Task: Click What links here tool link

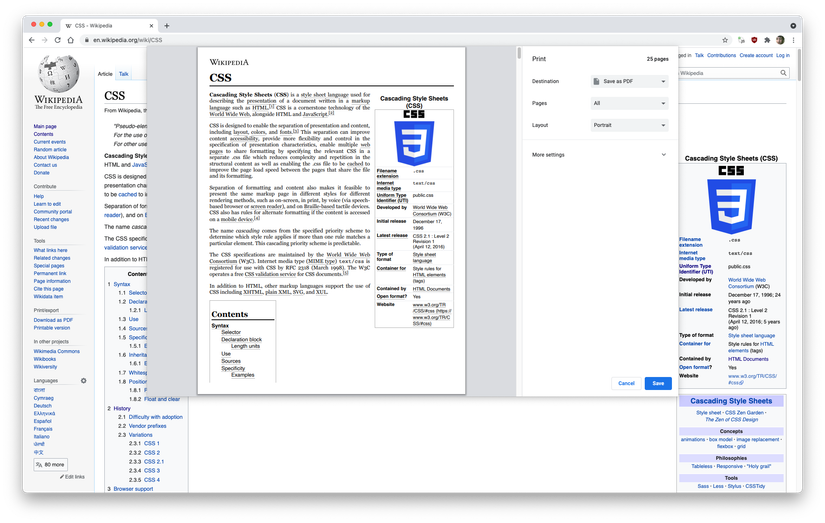Action: coord(51,250)
